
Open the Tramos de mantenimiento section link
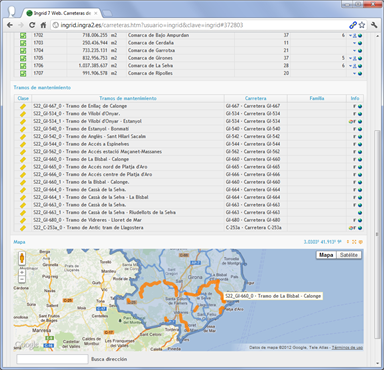(42, 88)
